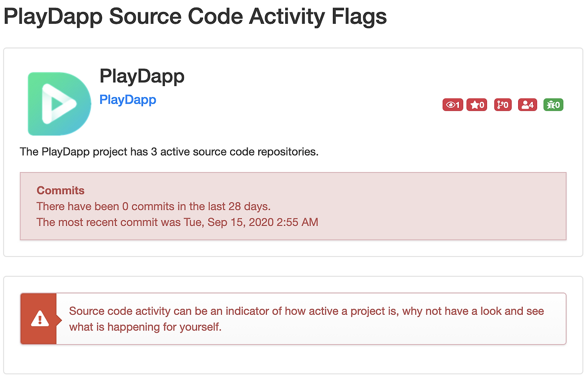Click the forks badge showing 0
Image resolution: width=588 pixels, height=379 pixels.
click(503, 105)
